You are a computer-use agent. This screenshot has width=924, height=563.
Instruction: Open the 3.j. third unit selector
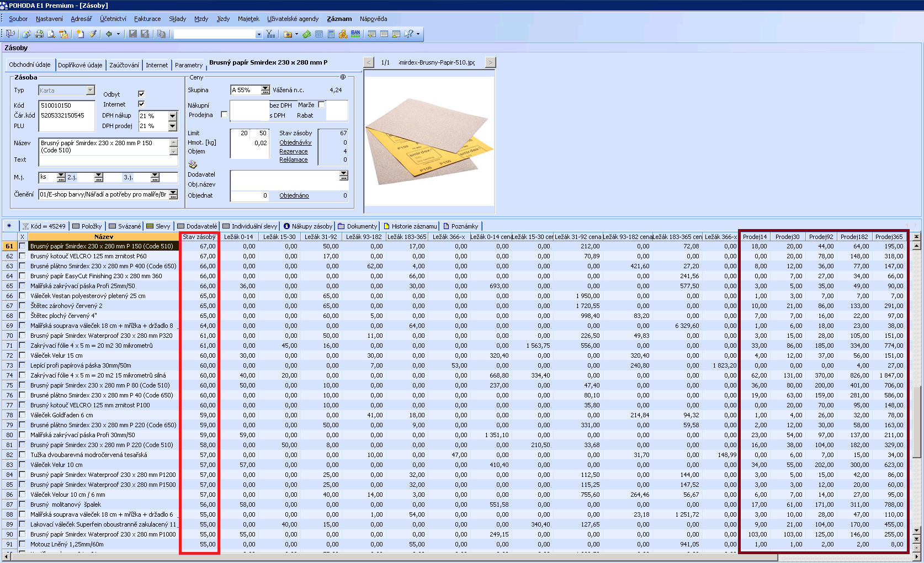[155, 177]
